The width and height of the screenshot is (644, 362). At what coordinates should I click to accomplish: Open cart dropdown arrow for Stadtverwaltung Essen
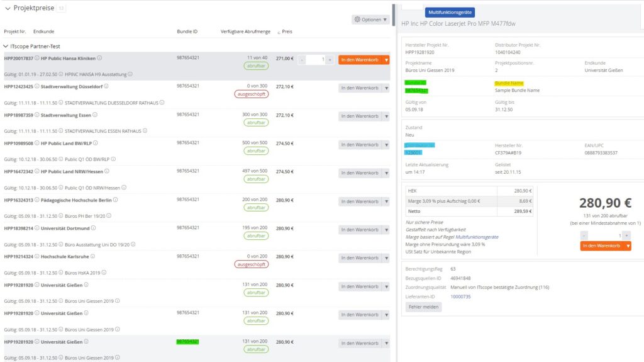point(387,116)
